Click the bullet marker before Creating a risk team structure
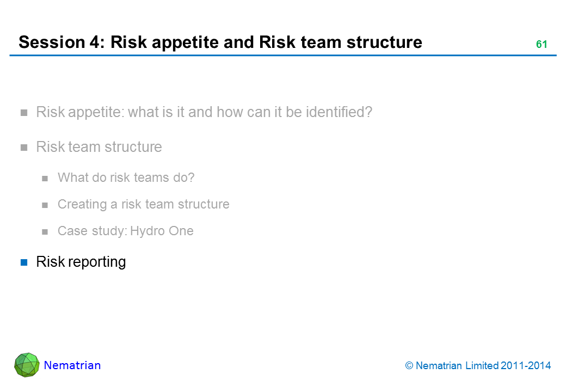This screenshot has height=392, width=566. (46, 205)
